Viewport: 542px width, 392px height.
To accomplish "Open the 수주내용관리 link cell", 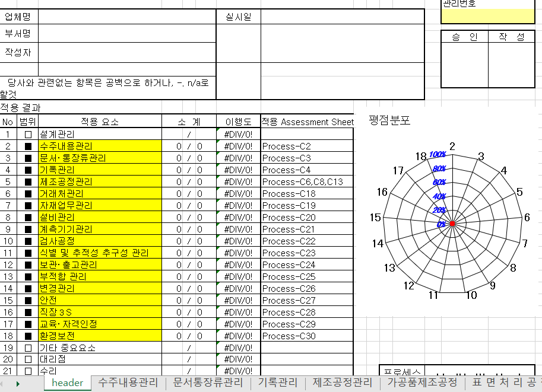I will (x=100, y=146).
